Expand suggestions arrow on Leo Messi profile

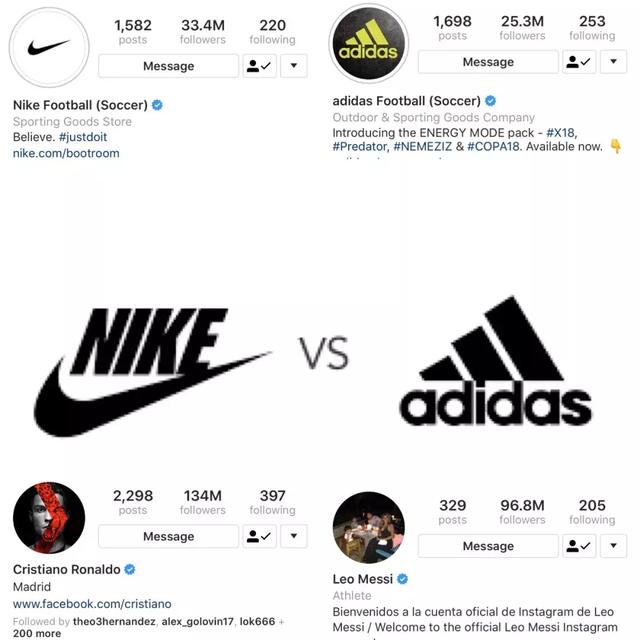tap(613, 546)
